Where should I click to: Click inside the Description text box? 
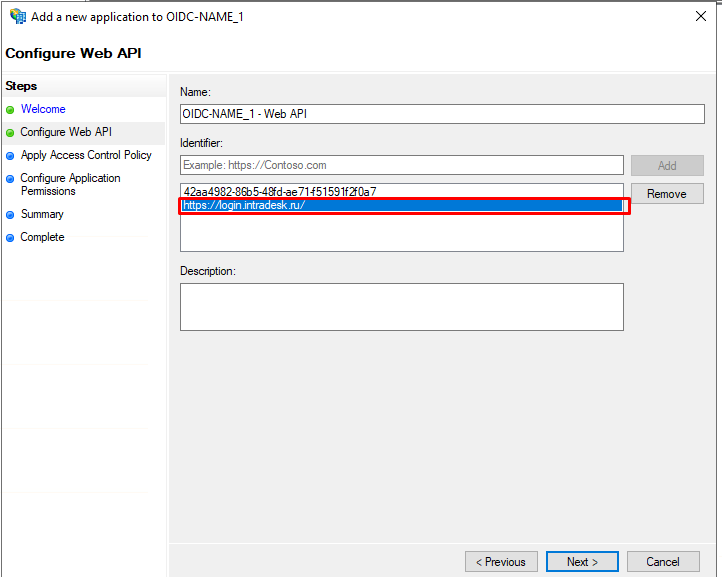402,307
